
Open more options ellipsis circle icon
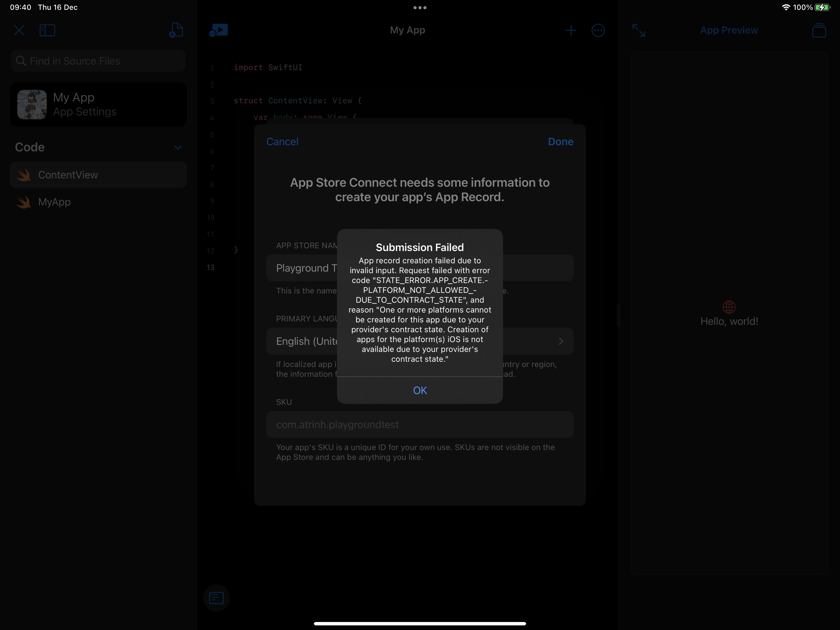point(598,30)
